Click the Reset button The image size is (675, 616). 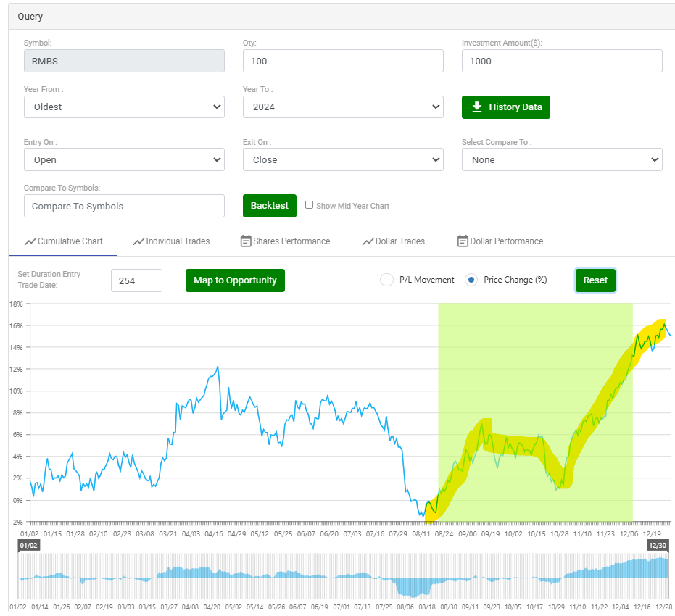pos(595,280)
